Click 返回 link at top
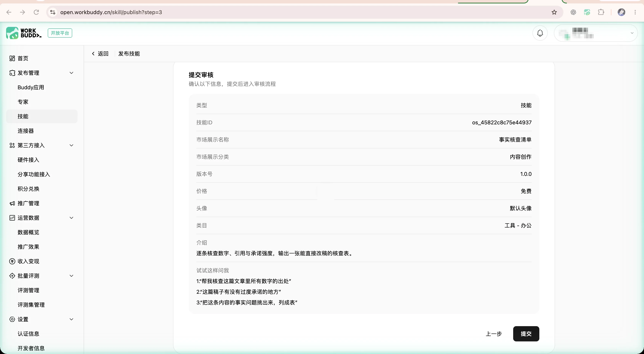Viewport: 644px width, 354px height. pos(100,54)
